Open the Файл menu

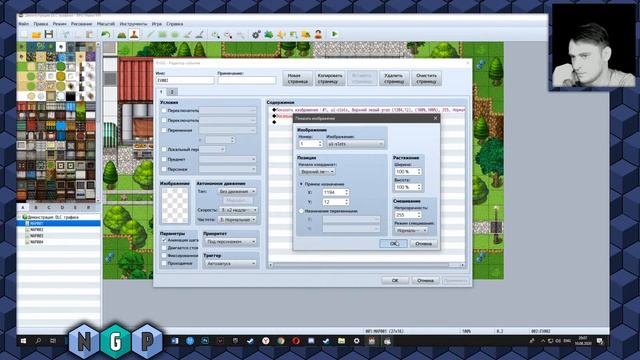[x=24, y=24]
